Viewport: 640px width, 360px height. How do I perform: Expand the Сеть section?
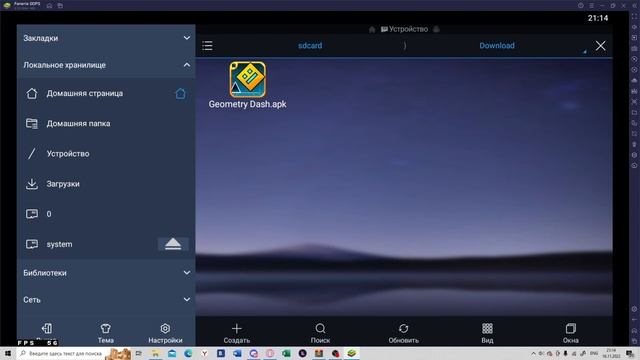(106, 300)
